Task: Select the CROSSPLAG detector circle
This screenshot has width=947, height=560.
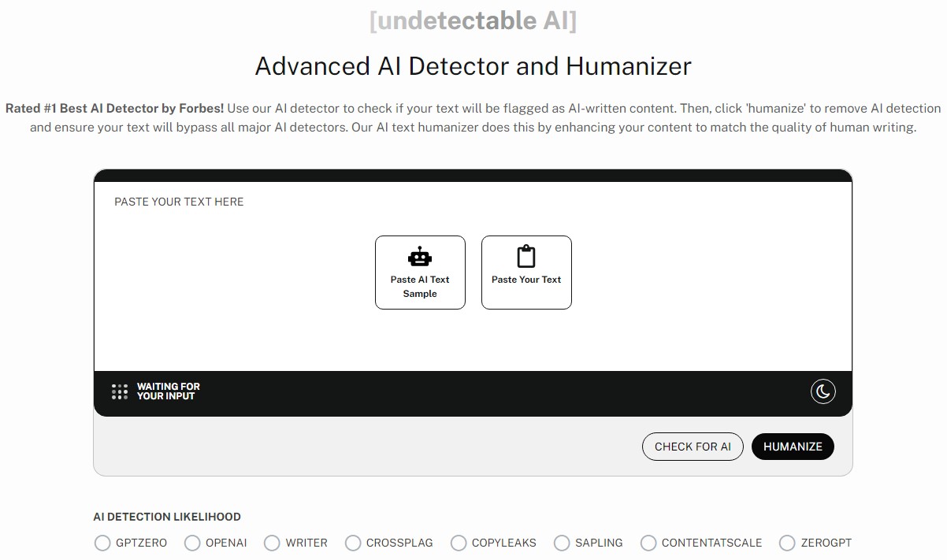Action: [353, 543]
